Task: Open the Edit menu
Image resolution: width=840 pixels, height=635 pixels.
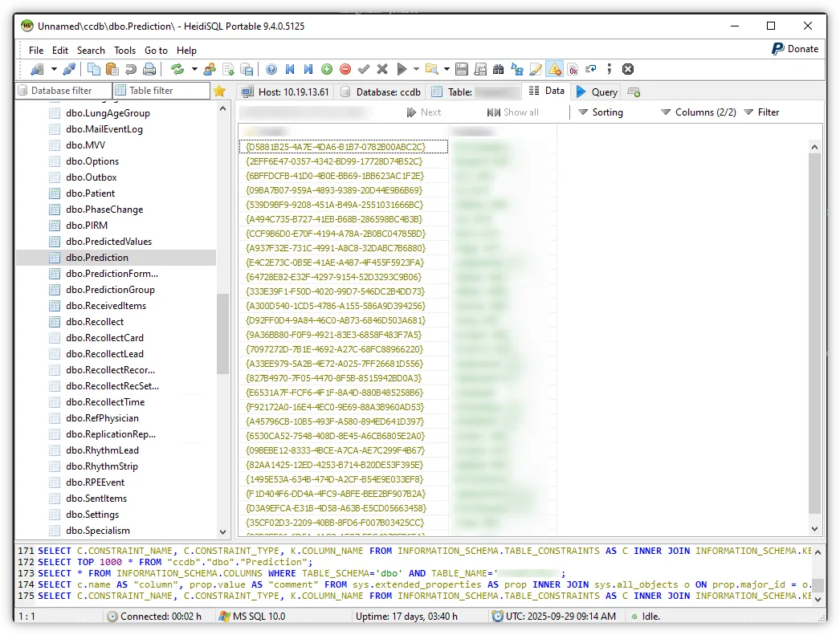Action: [60, 51]
